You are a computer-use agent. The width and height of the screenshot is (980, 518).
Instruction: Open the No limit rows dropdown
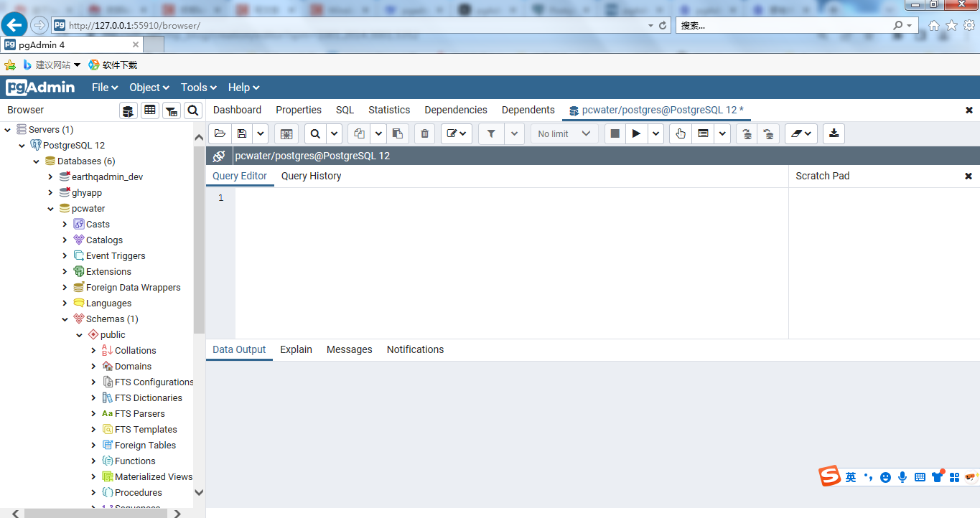tap(564, 133)
